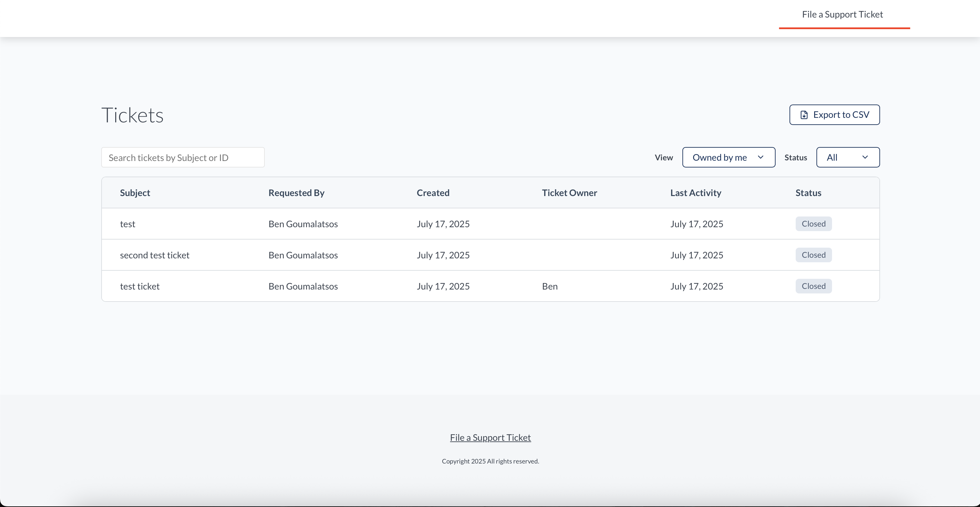The height and width of the screenshot is (507, 980).
Task: Click the Last Activity column header
Action: tap(695, 192)
